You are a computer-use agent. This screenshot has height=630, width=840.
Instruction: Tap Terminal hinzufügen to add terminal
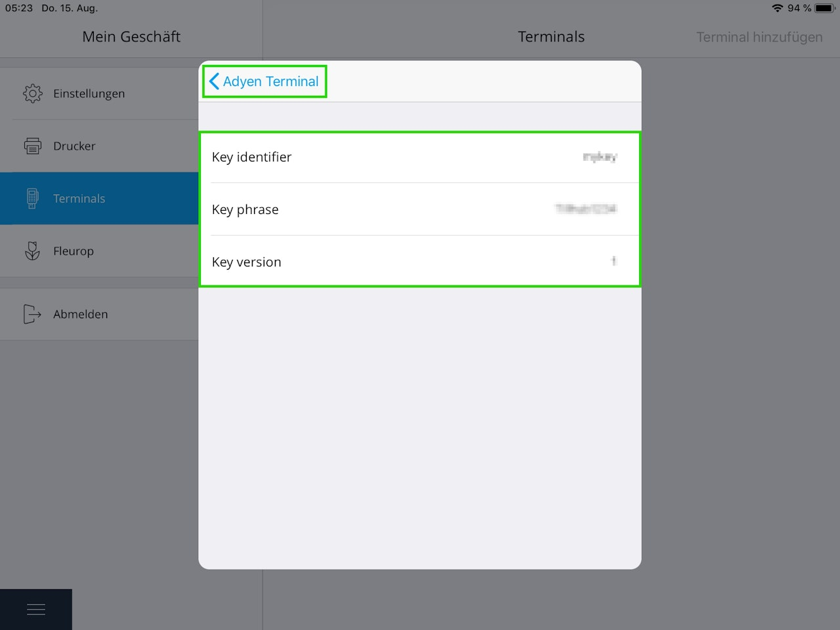point(759,37)
